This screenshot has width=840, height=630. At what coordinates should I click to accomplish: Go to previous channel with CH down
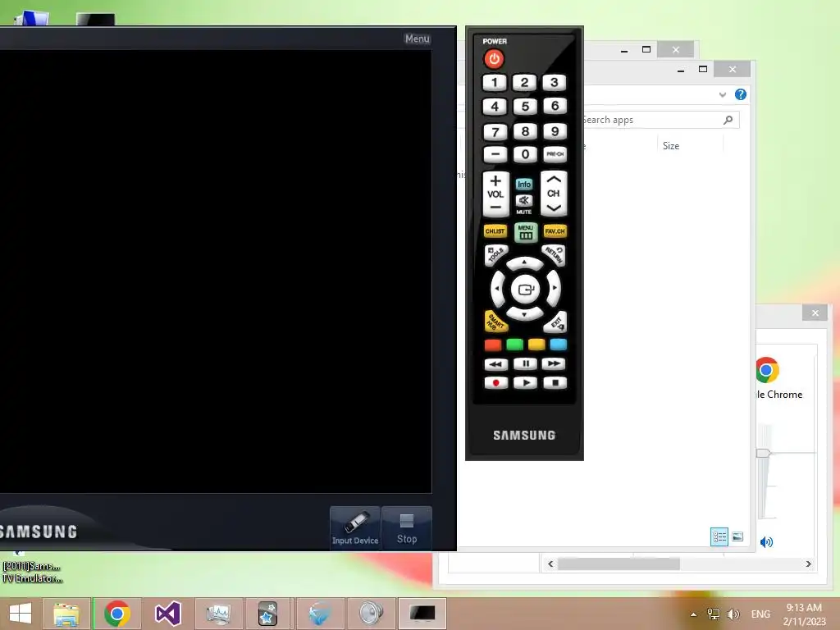[x=554, y=208]
